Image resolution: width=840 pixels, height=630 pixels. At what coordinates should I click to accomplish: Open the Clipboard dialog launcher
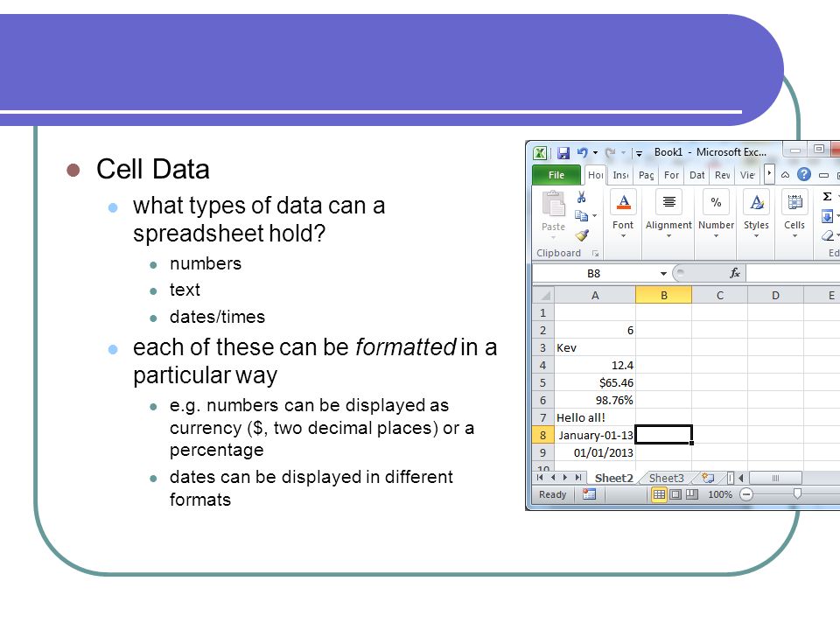[595, 254]
